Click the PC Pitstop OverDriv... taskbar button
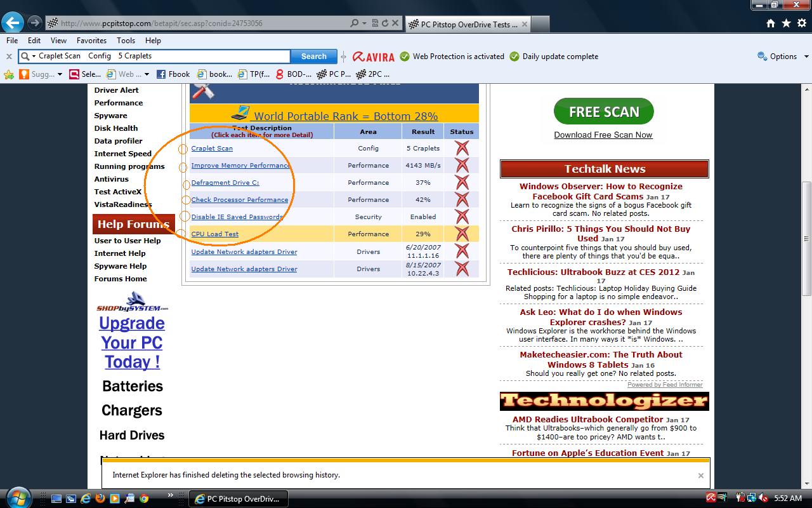Viewport: 812px width, 508px height. click(x=238, y=498)
